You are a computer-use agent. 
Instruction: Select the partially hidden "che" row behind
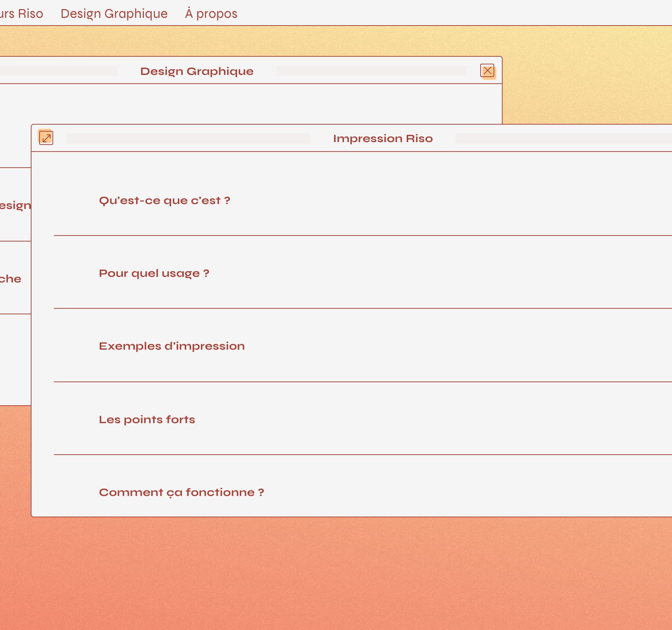[x=11, y=279]
